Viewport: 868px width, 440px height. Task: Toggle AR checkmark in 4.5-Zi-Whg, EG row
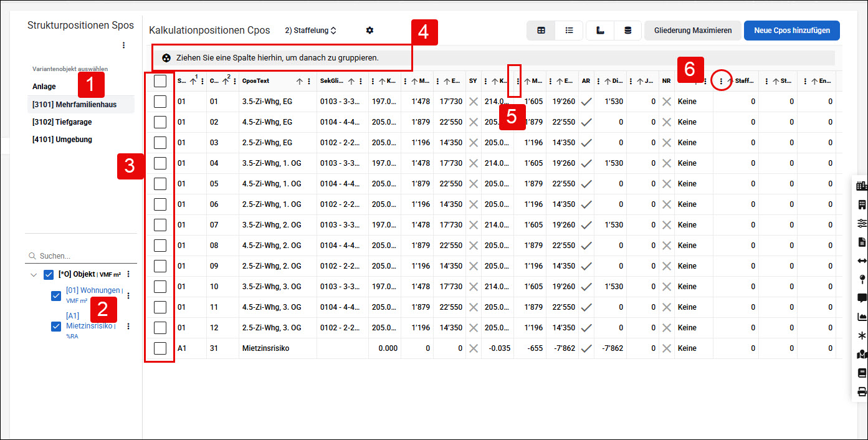click(x=586, y=123)
